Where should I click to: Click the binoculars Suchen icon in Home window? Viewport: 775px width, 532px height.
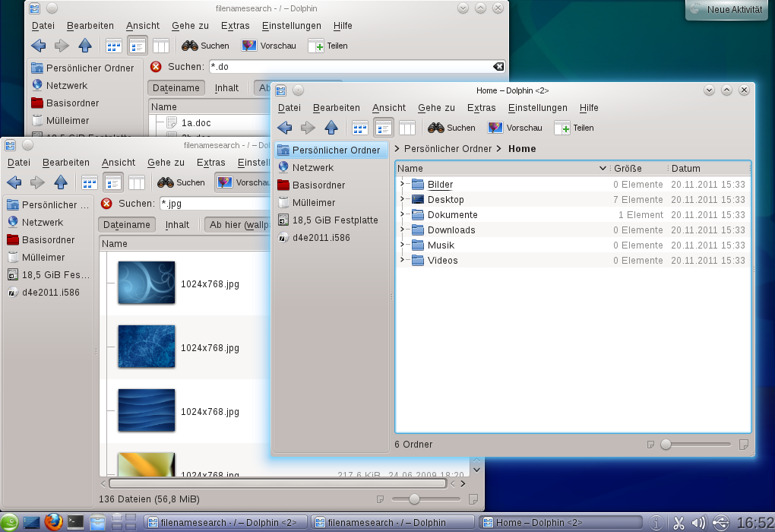pos(436,128)
